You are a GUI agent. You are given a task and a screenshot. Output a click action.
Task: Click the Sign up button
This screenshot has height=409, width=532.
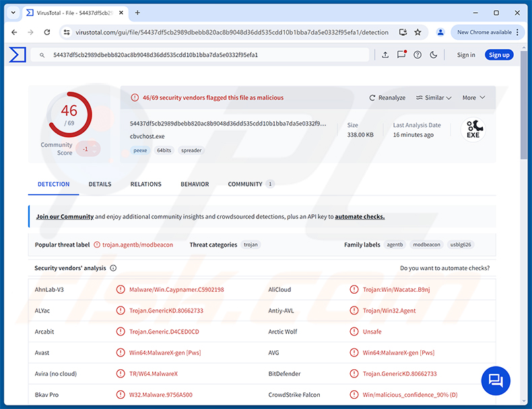click(x=499, y=55)
